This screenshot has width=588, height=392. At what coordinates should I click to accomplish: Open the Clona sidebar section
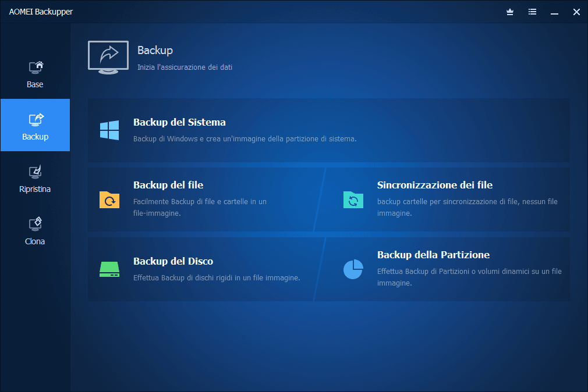[x=35, y=231]
